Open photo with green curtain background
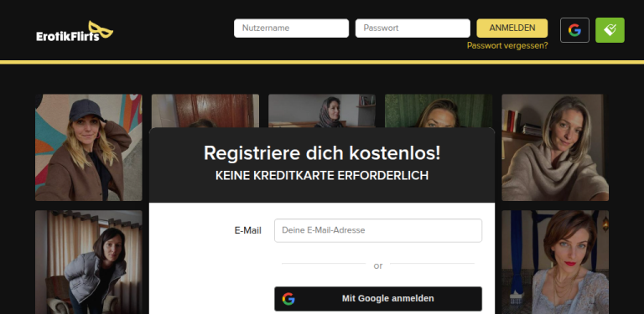Screen dimensions: 644x314 tap(439, 111)
